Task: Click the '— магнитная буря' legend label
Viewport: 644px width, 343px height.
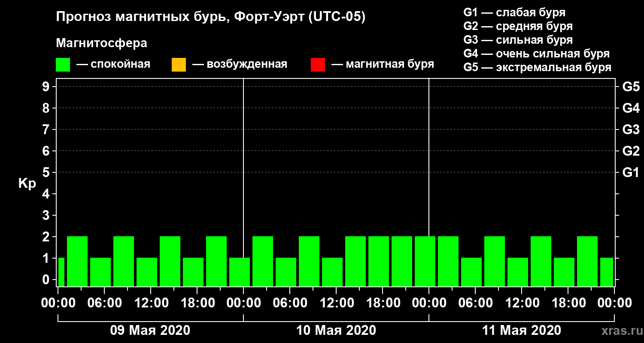Action: click(383, 65)
